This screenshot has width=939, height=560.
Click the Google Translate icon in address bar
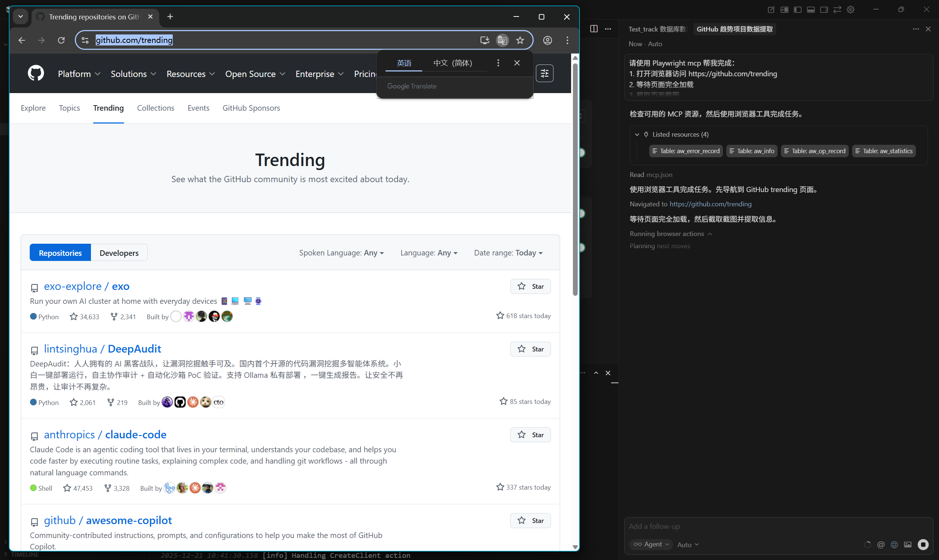click(502, 40)
